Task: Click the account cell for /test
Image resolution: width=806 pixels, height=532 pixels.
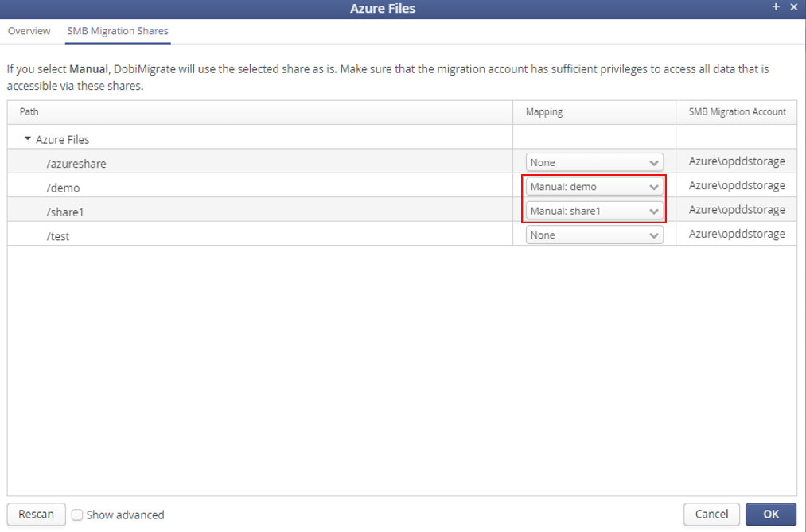Action: 737,234
